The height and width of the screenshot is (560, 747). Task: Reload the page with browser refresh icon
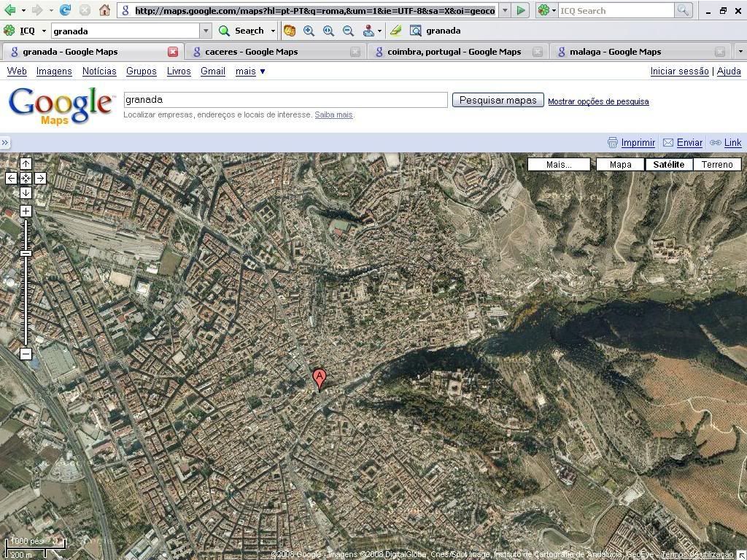(66, 10)
